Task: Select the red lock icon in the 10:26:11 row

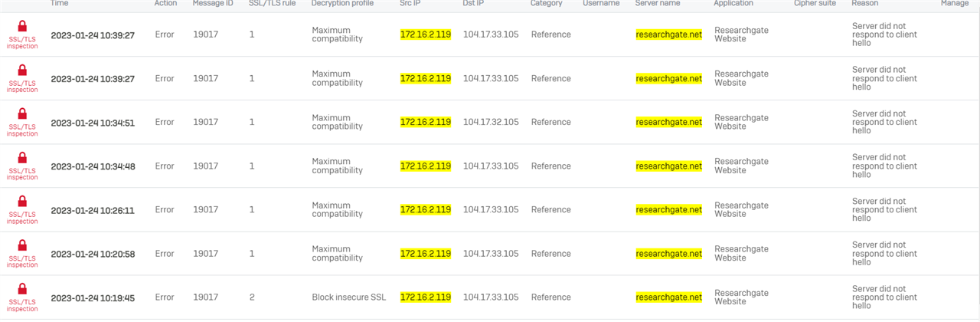Action: coord(22,201)
